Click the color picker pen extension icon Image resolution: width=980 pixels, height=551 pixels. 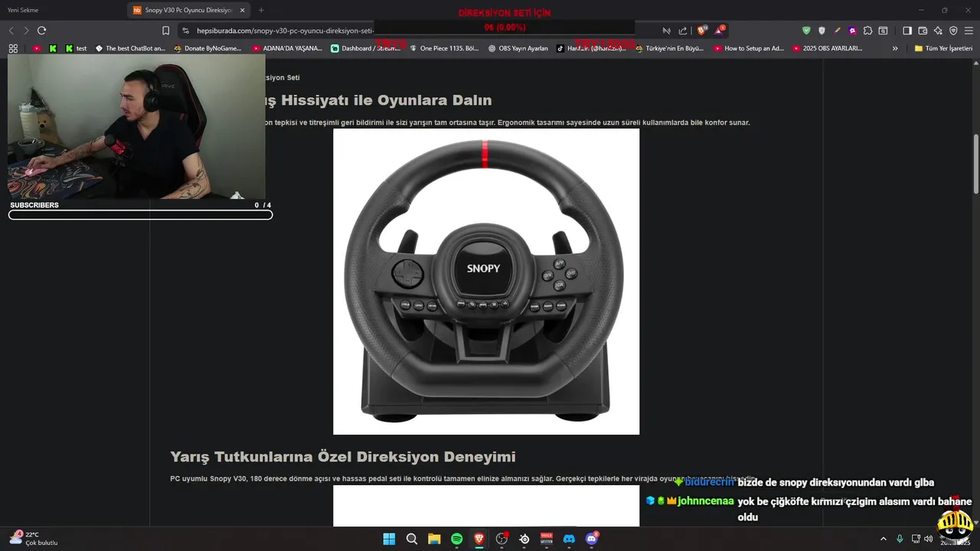click(x=837, y=31)
